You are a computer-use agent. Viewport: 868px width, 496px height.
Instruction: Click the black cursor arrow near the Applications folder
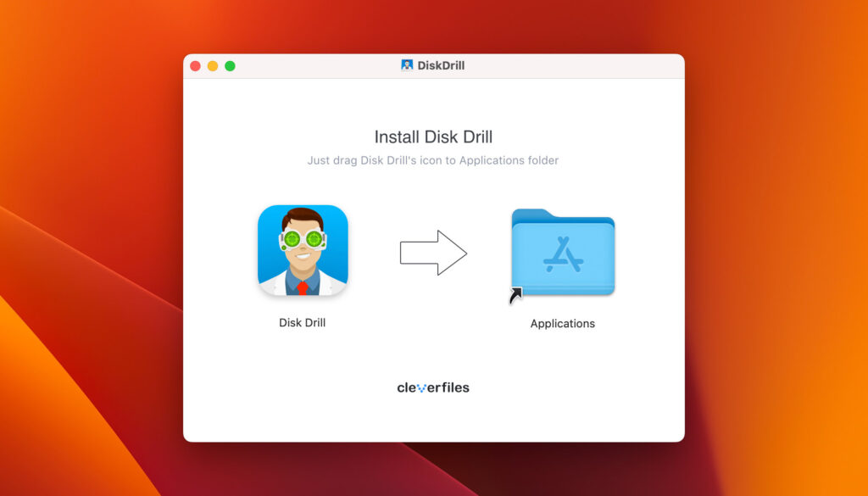point(515,296)
